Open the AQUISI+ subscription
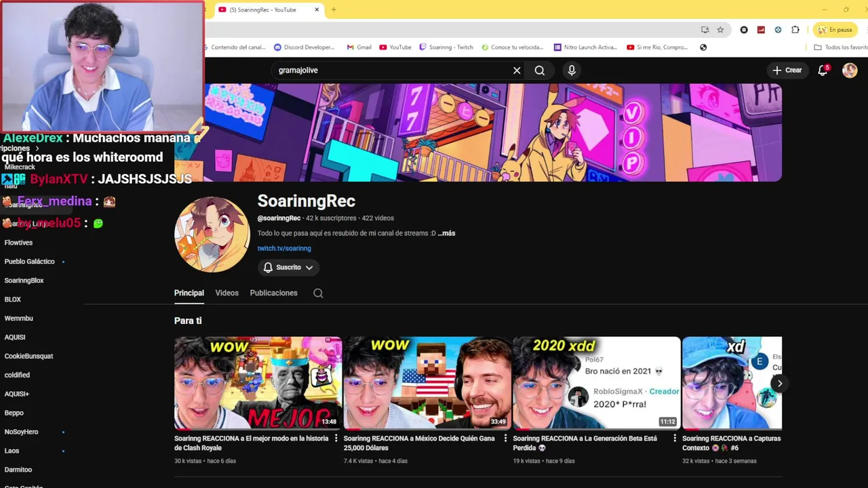 point(17,394)
